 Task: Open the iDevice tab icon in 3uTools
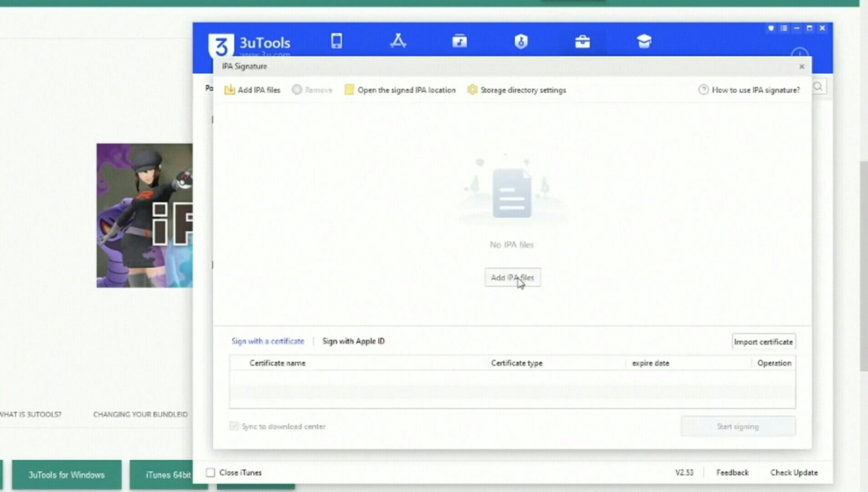pos(337,41)
